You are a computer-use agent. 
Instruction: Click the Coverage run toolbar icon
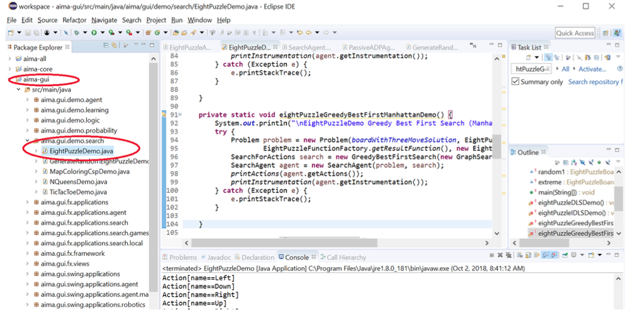coord(112,33)
